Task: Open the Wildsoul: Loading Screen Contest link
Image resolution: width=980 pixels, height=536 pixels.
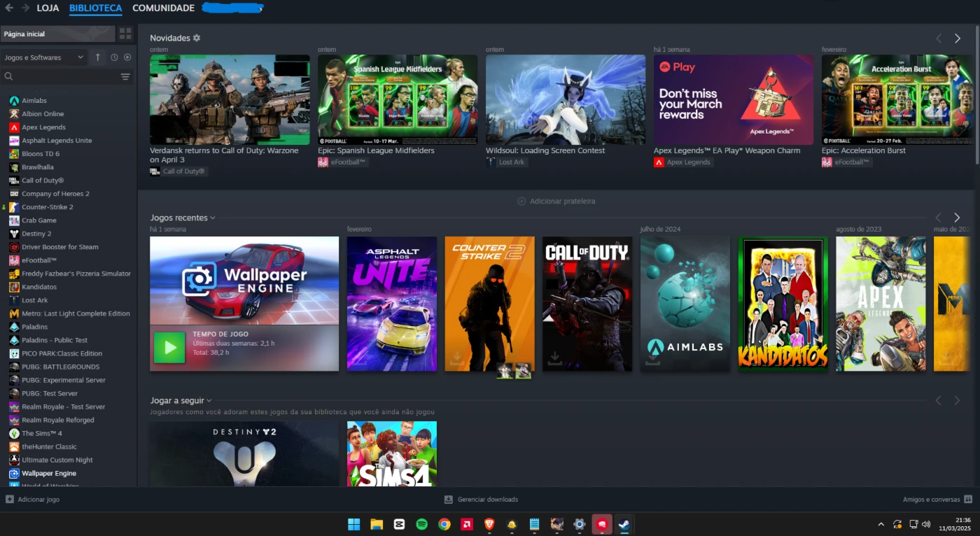Action: pos(545,150)
